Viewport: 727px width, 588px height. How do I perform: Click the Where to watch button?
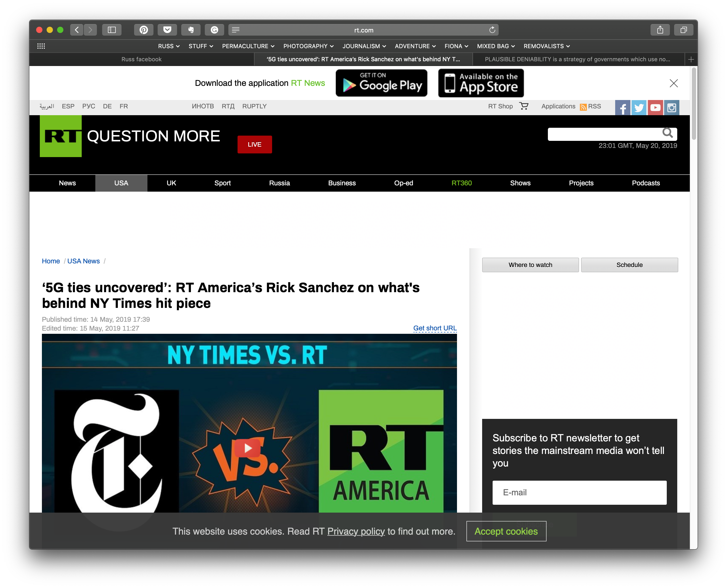(x=530, y=264)
